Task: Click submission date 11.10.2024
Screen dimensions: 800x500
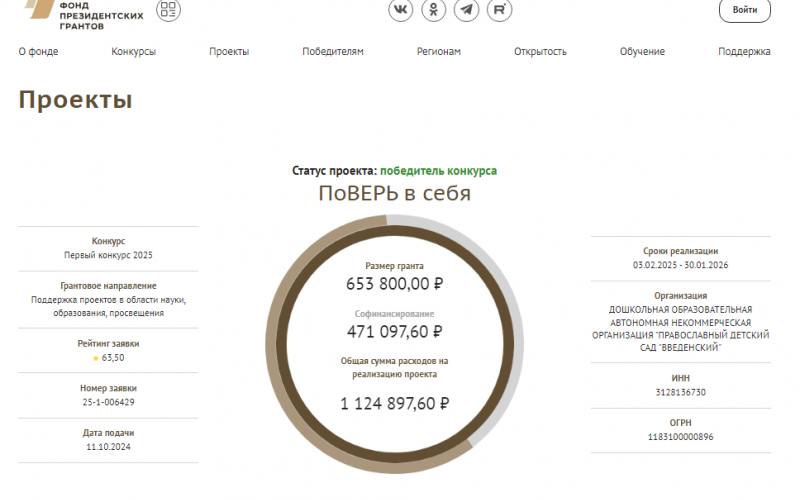Action: coord(108,447)
